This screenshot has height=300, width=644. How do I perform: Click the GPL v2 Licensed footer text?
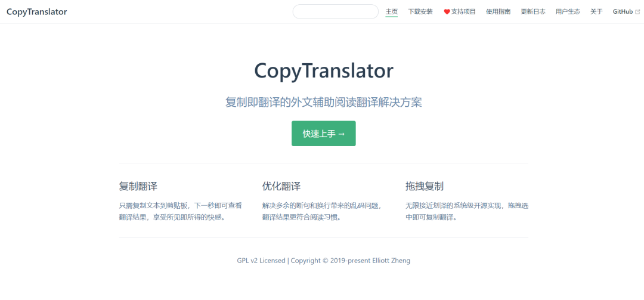pyautogui.click(x=261, y=261)
